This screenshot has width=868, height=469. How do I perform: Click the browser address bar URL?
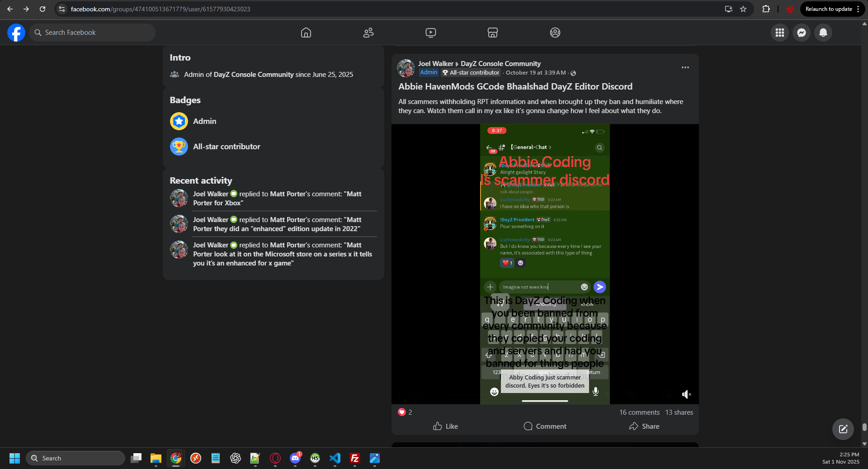pos(160,9)
